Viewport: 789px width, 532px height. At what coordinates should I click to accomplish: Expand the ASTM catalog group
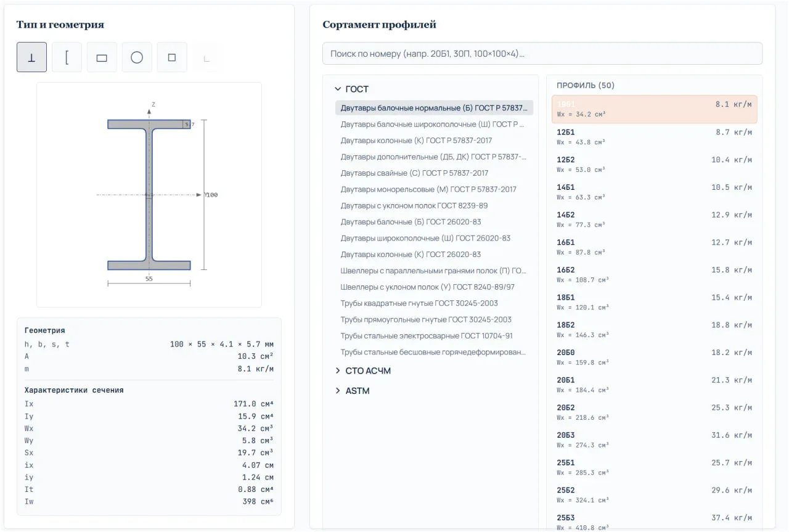point(352,391)
